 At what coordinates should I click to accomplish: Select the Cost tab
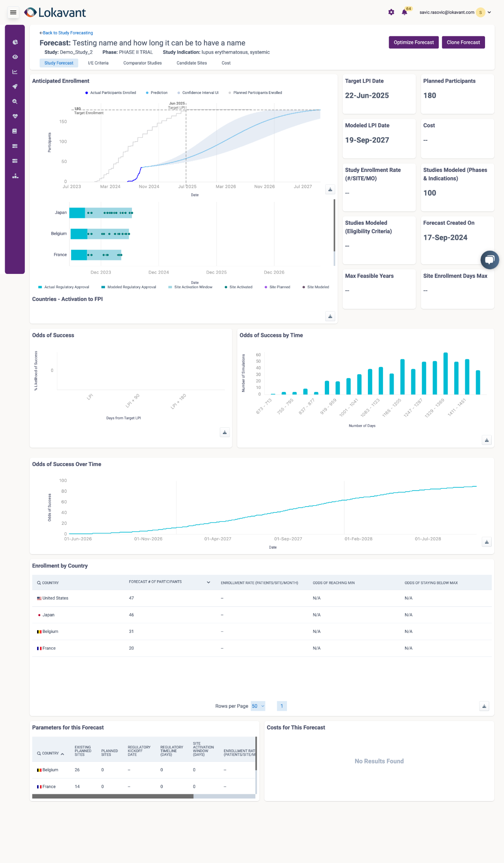click(226, 63)
